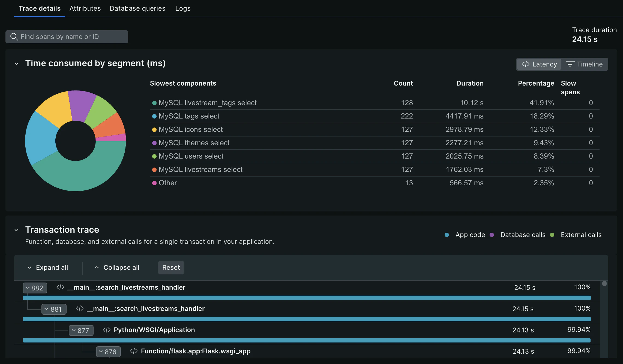The image size is (623, 364).
Task: Focus the Find spans search field
Action: coord(67,37)
